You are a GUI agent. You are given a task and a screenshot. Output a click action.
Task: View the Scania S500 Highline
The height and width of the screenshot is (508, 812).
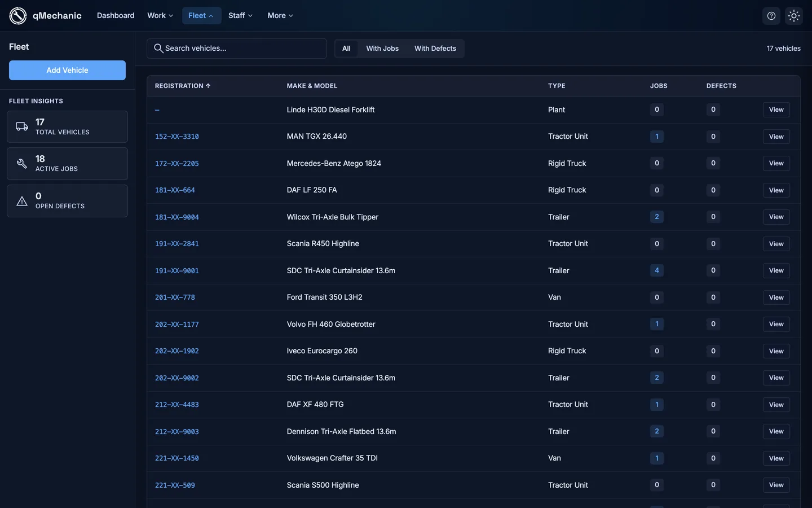click(x=776, y=485)
